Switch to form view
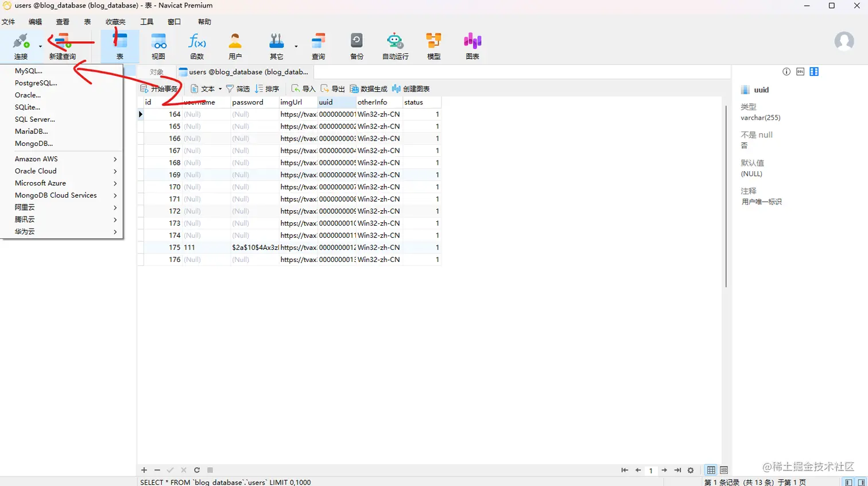 (x=724, y=470)
